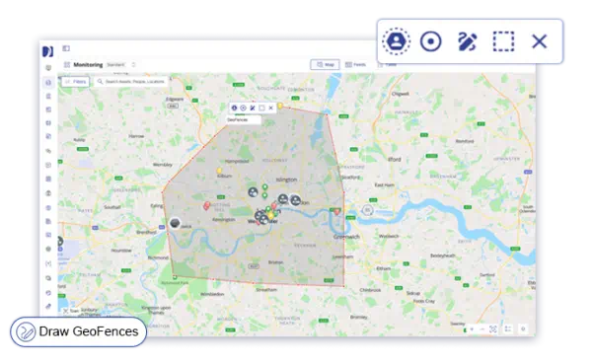Open the Tools button at map bottom-left
Viewport: 592px width, 364px height.
tap(71, 311)
